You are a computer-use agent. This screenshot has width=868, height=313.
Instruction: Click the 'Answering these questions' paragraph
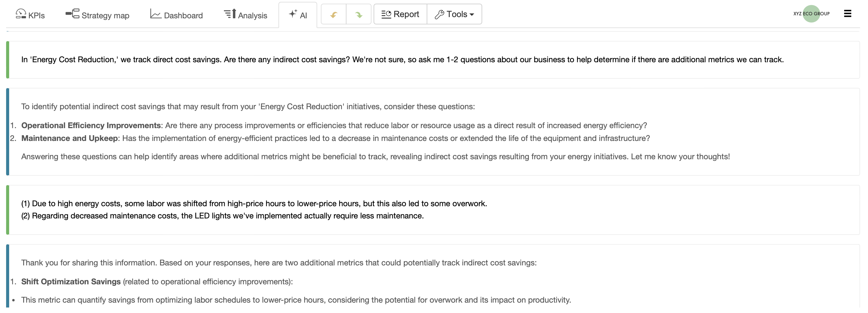[x=375, y=157]
